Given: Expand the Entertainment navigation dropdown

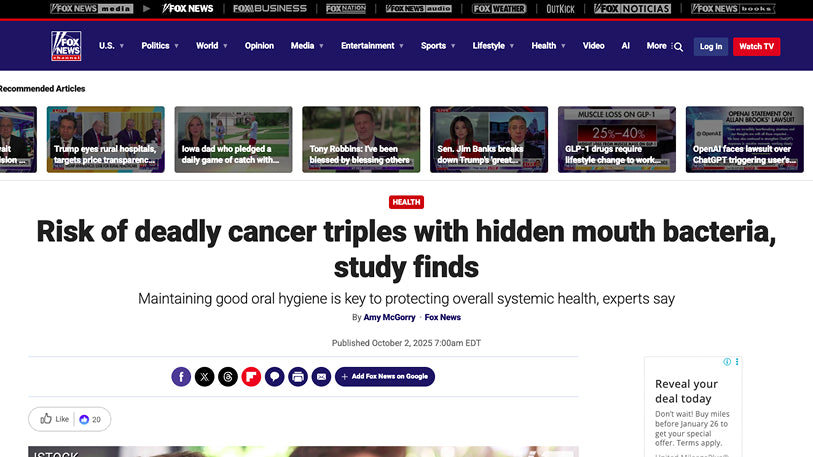Looking at the screenshot, I should coord(373,46).
